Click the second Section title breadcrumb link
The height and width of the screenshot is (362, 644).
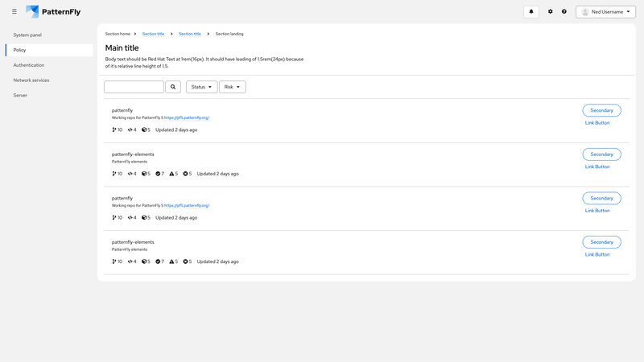coord(190,34)
